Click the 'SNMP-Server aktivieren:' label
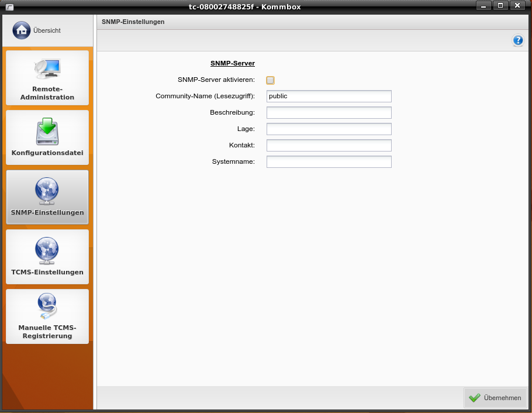 tap(216, 80)
